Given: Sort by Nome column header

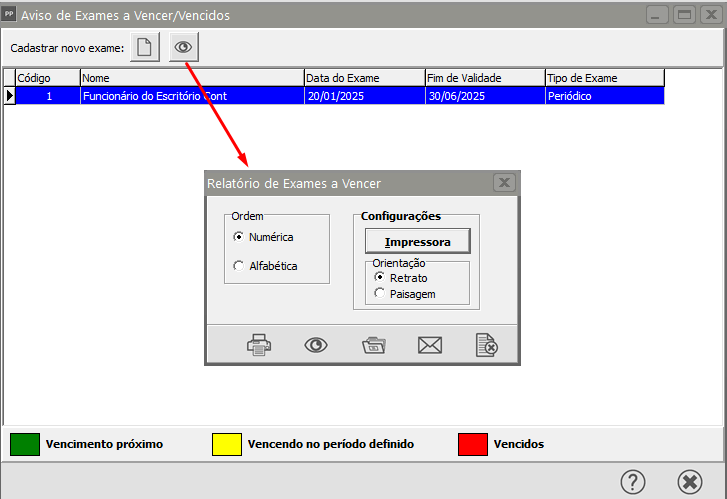Looking at the screenshot, I should [x=191, y=78].
